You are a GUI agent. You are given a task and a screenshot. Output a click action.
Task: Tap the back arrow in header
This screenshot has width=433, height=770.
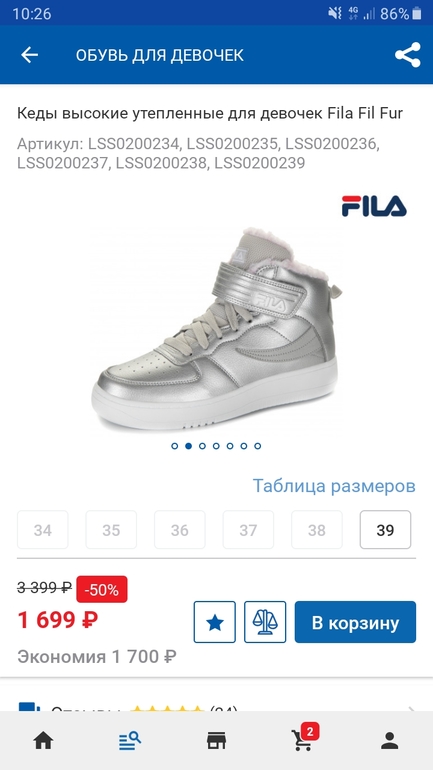(x=29, y=55)
